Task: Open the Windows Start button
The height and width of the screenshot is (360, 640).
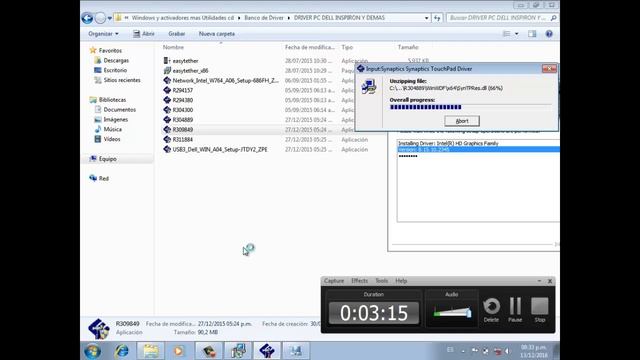Action: [92, 351]
